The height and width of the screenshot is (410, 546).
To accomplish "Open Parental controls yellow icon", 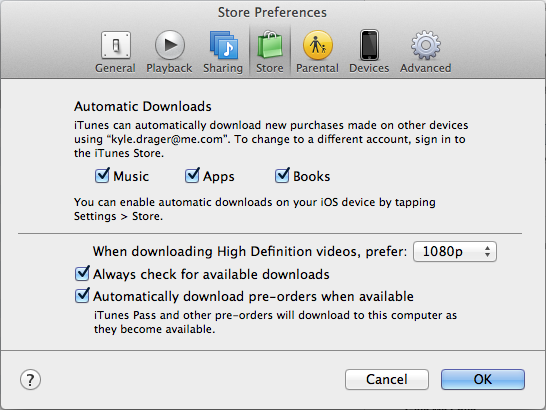I will [318, 45].
